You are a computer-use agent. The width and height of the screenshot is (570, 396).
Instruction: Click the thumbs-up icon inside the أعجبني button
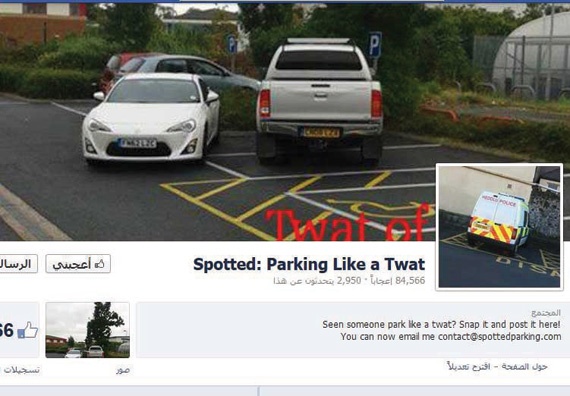[100, 264]
